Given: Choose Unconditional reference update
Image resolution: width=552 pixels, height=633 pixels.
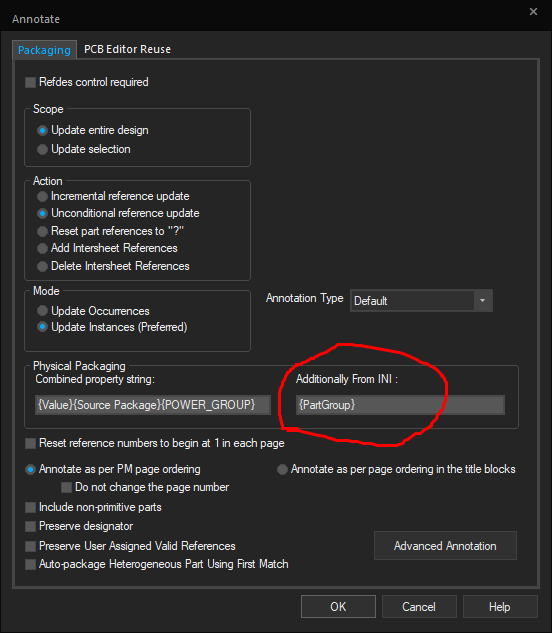Looking at the screenshot, I should coord(42,213).
